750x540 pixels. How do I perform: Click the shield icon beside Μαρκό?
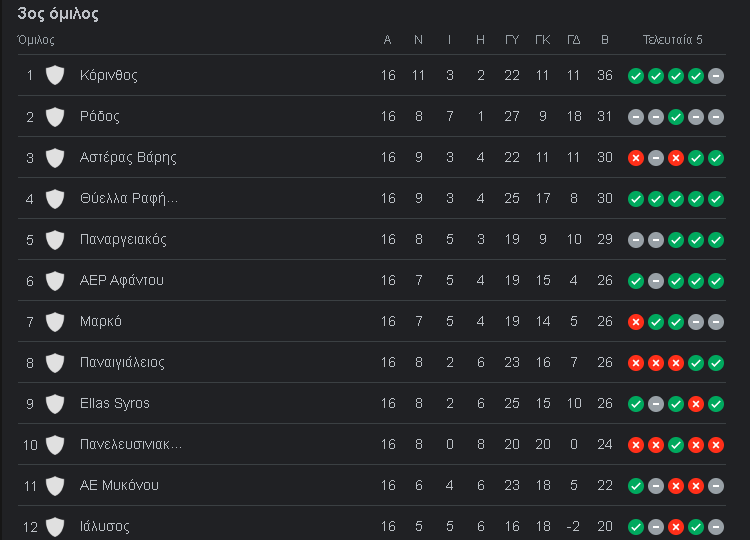pyautogui.click(x=55, y=321)
